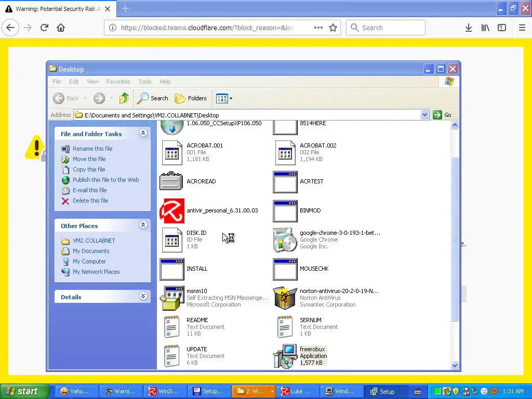The image size is (532, 399).
Task: Open the Firefox home page
Action: tap(61, 28)
